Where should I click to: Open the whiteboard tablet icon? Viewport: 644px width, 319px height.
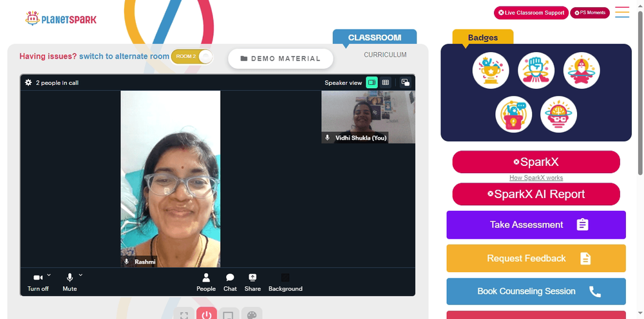[229, 314]
